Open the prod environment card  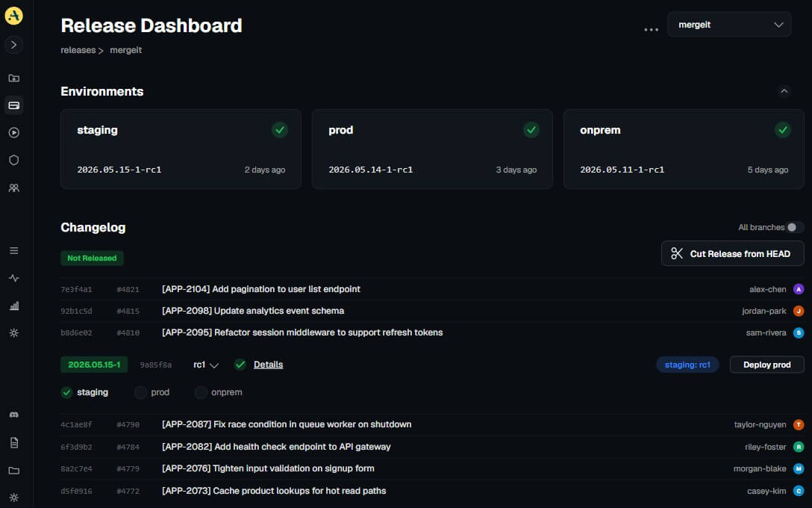[x=432, y=149]
